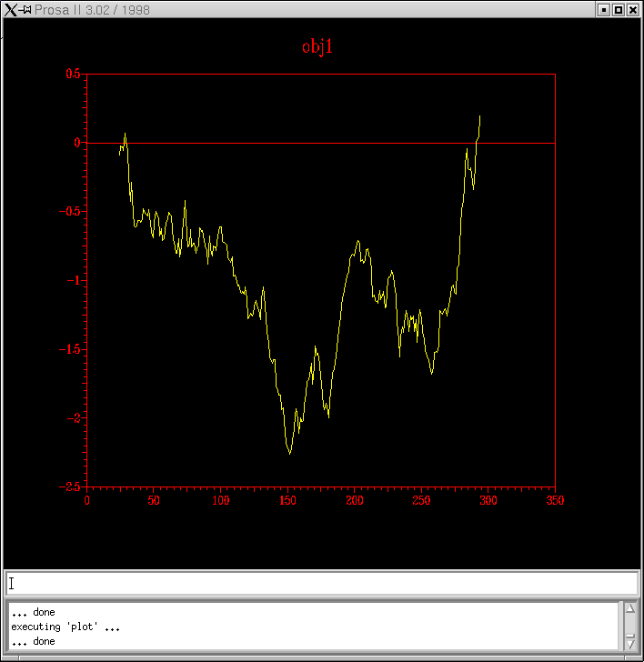
Task: Click the curve's end peak above zero line
Action: point(479,116)
